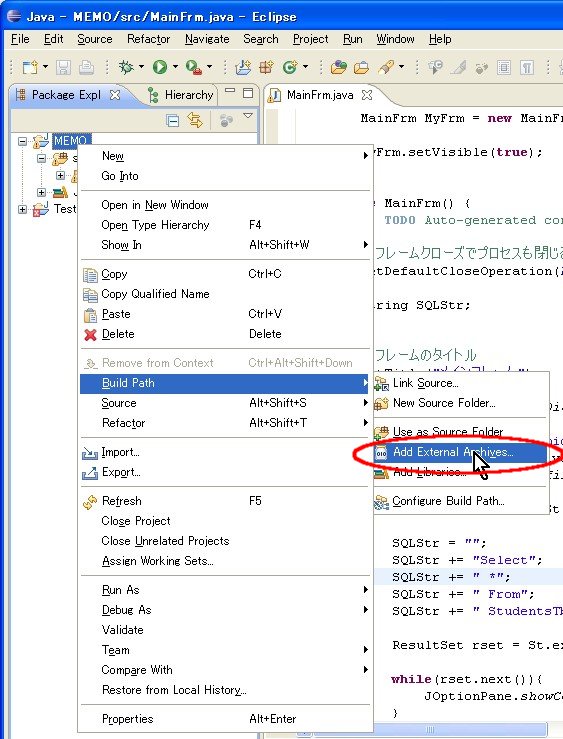The width and height of the screenshot is (563, 739).
Task: Open the Navigate menu
Action: [207, 39]
